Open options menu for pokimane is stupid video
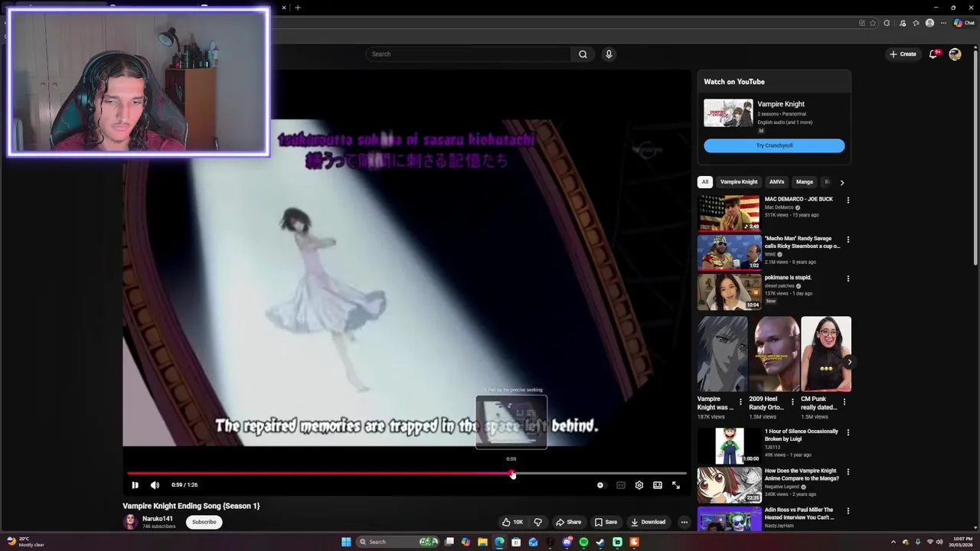This screenshot has width=980, height=551. (x=848, y=279)
